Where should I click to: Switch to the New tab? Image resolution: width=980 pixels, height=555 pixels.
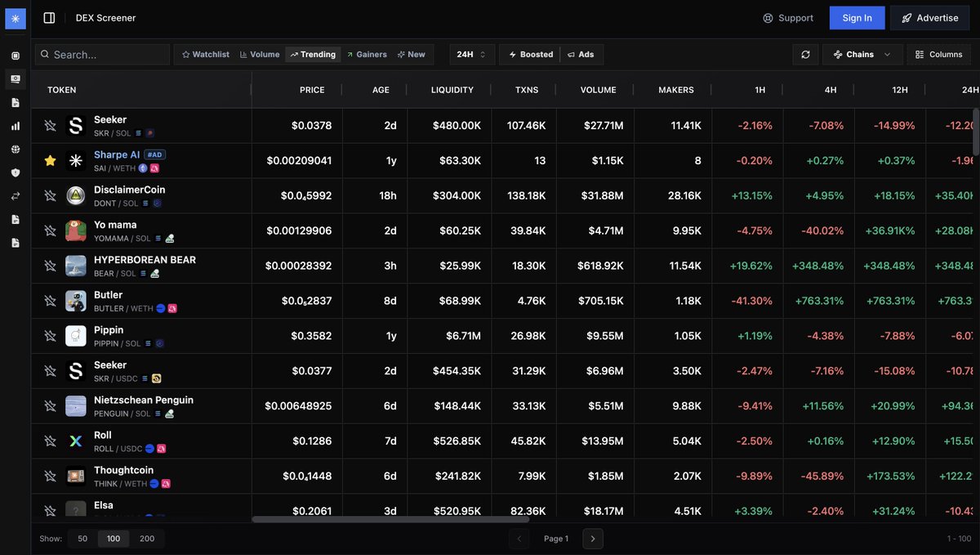pyautogui.click(x=411, y=54)
